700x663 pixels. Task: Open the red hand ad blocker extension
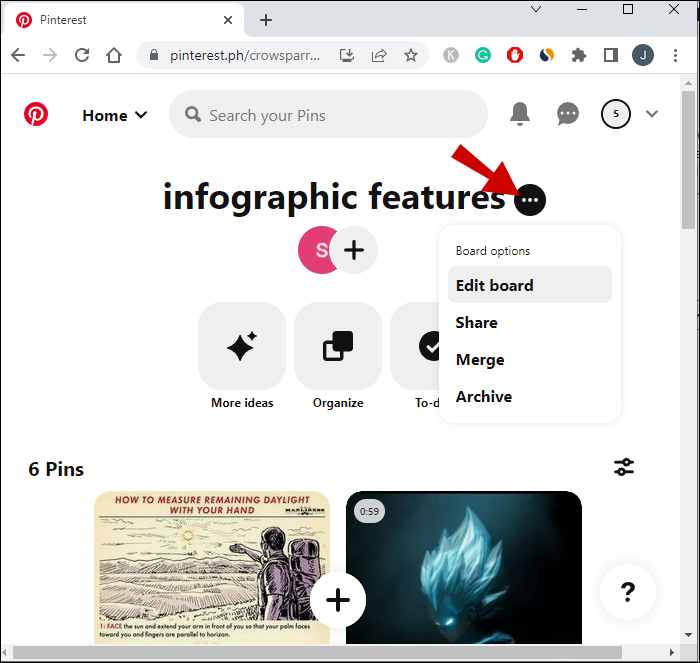pyautogui.click(x=515, y=55)
